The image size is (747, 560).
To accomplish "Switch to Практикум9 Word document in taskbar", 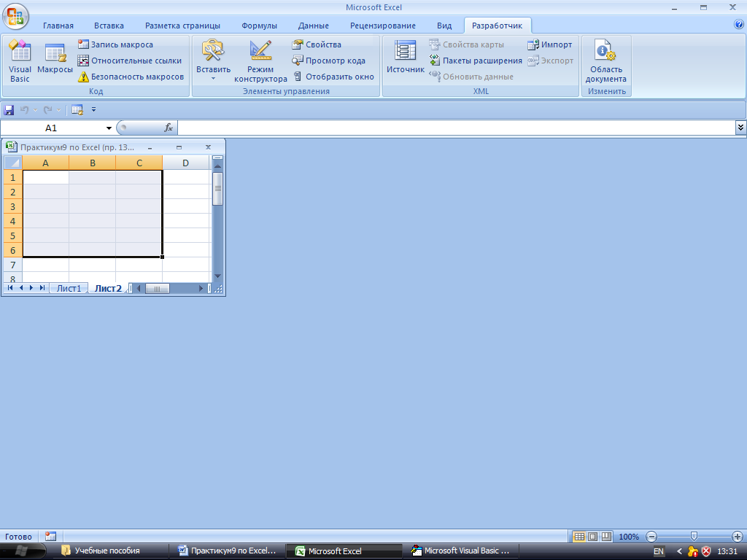I will (x=228, y=551).
